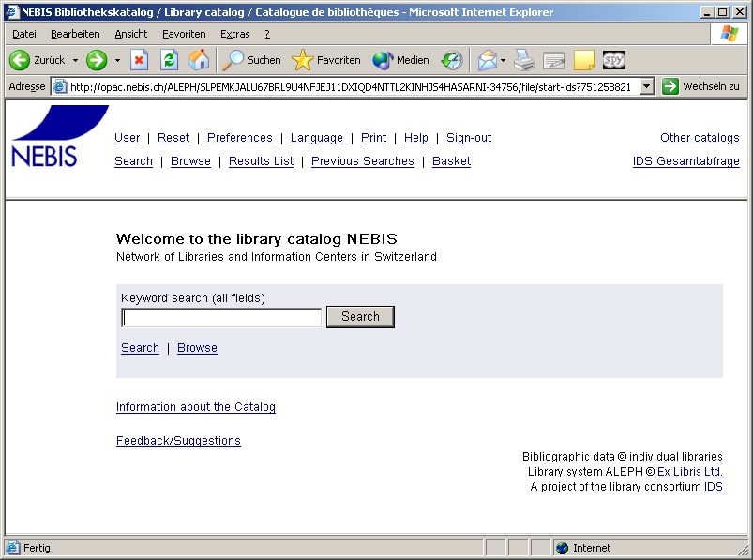Click the edit page icon in toolbar
The height and width of the screenshot is (560, 753).
tap(553, 60)
